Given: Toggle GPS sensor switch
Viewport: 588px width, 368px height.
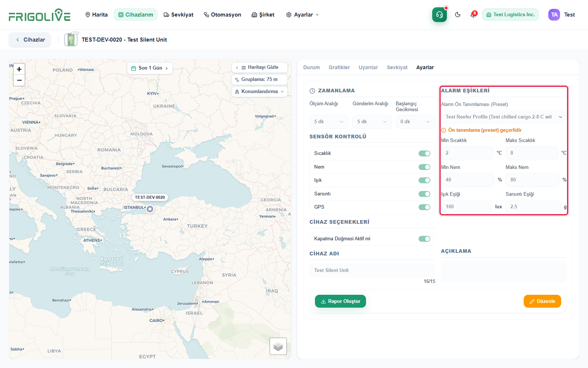Looking at the screenshot, I should [x=424, y=207].
